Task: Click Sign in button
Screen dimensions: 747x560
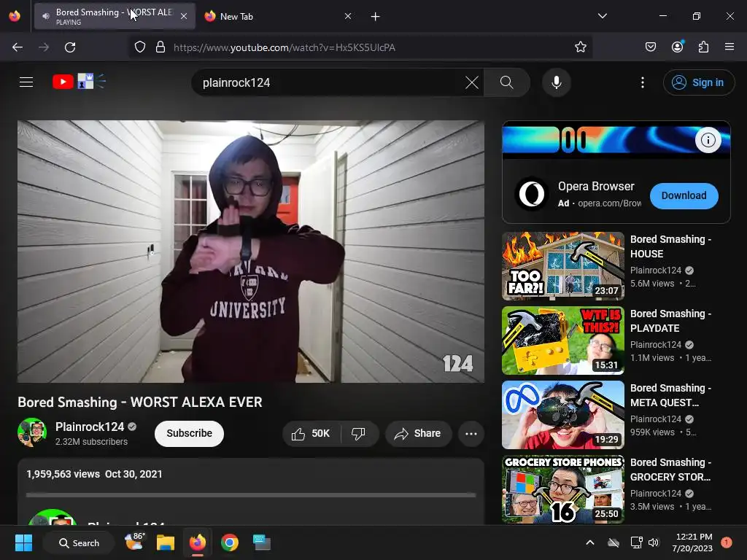Action: coord(698,83)
